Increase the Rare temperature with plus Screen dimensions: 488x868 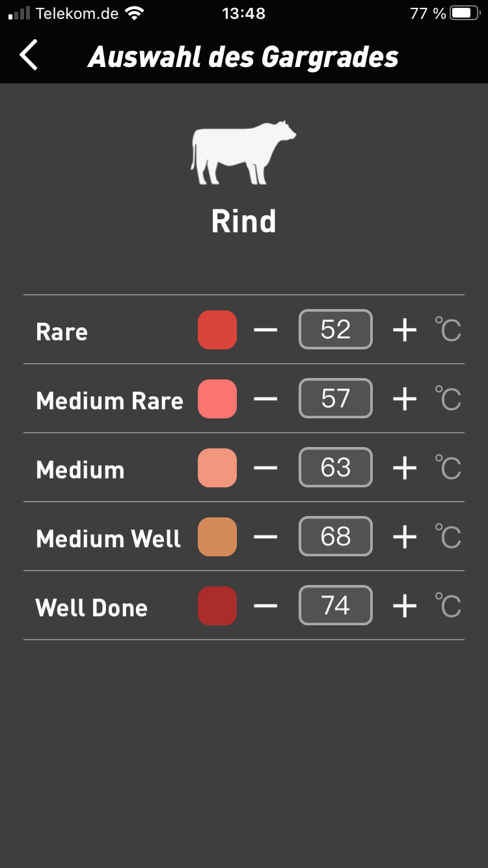tap(405, 330)
